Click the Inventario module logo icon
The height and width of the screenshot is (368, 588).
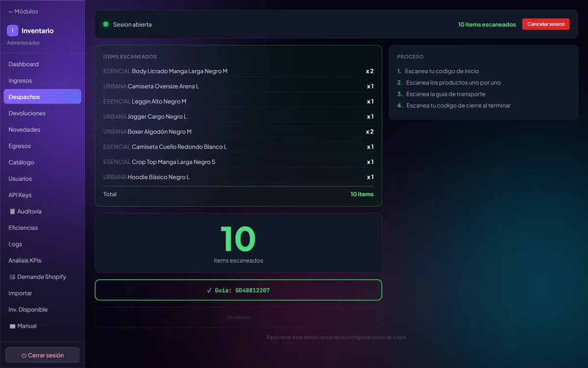13,31
